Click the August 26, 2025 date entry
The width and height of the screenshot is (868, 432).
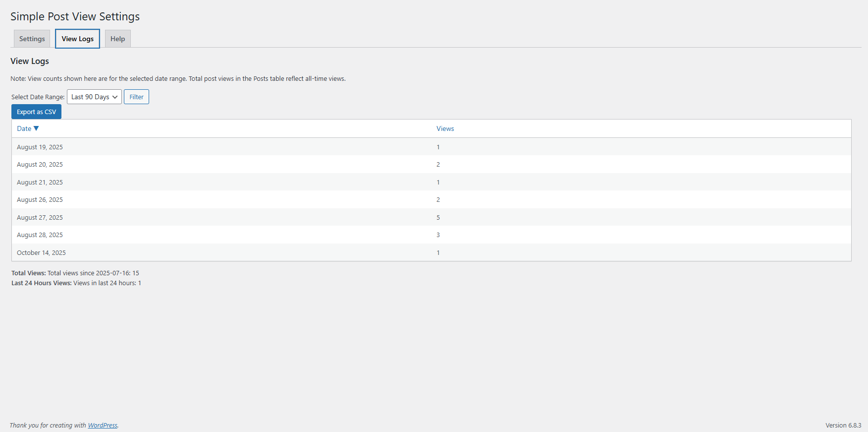click(x=40, y=200)
